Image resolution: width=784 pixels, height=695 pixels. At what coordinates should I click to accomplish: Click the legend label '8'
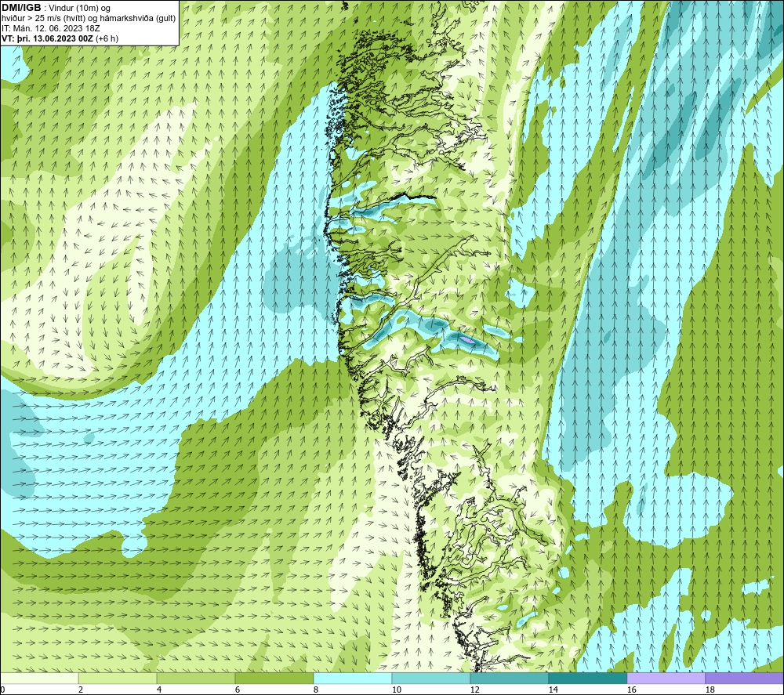pyautogui.click(x=316, y=690)
